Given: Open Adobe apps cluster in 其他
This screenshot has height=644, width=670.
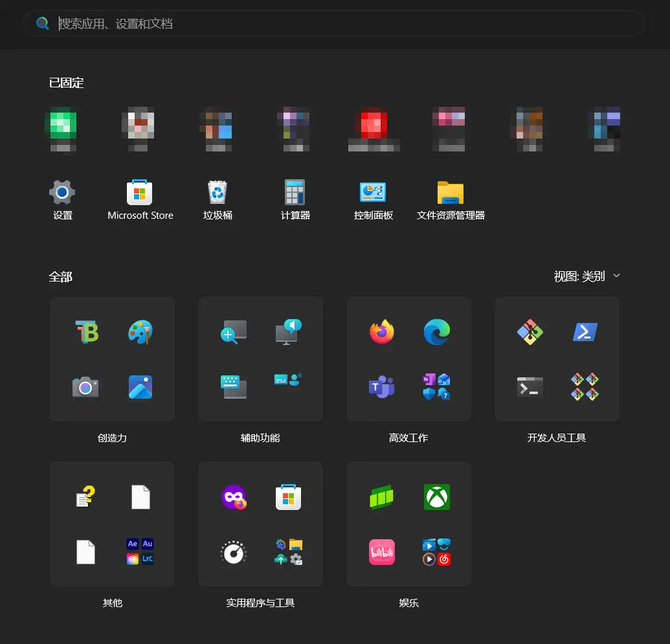Looking at the screenshot, I should (x=140, y=551).
